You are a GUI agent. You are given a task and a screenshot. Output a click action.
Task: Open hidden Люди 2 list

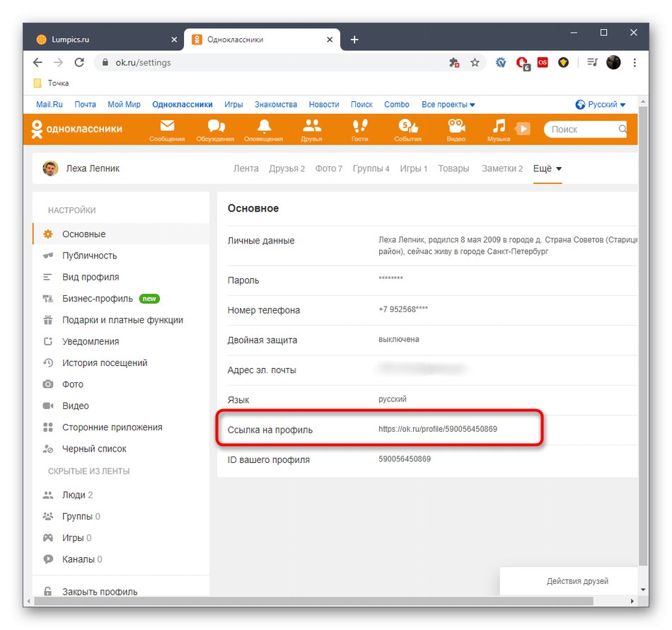[x=121, y=495]
